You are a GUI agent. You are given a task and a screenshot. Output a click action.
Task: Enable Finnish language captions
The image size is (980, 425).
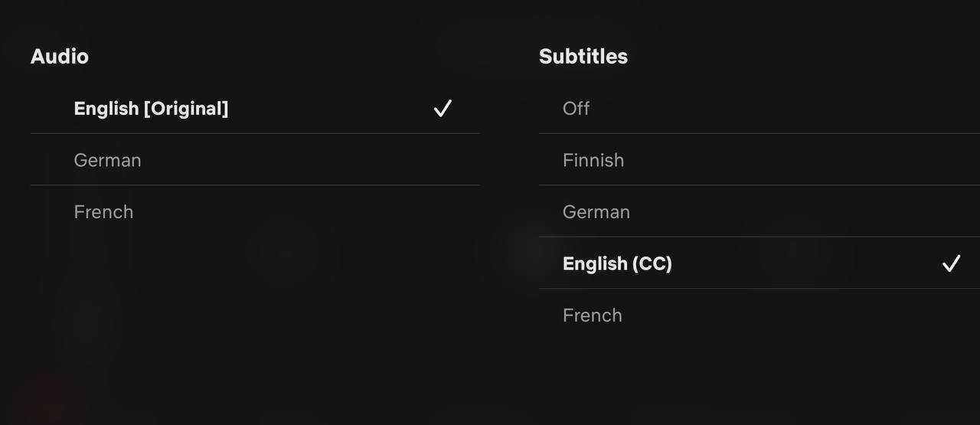pyautogui.click(x=593, y=160)
